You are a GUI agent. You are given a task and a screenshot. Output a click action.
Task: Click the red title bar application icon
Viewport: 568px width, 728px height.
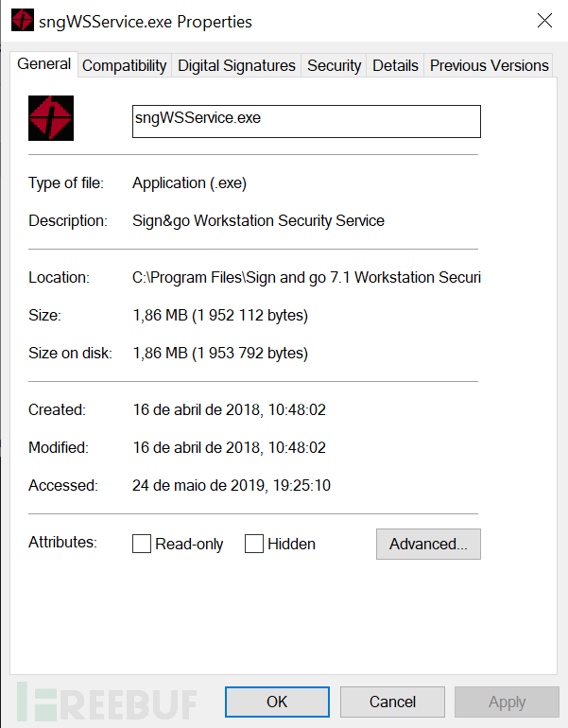22,20
